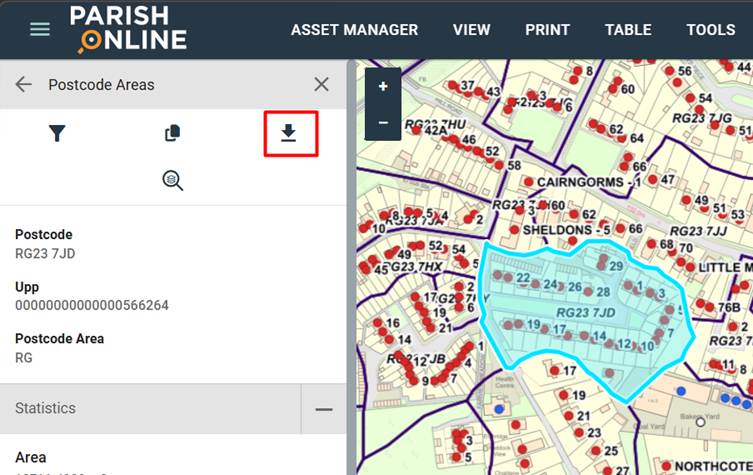Open the Table menu
753x475 pixels.
coord(628,30)
